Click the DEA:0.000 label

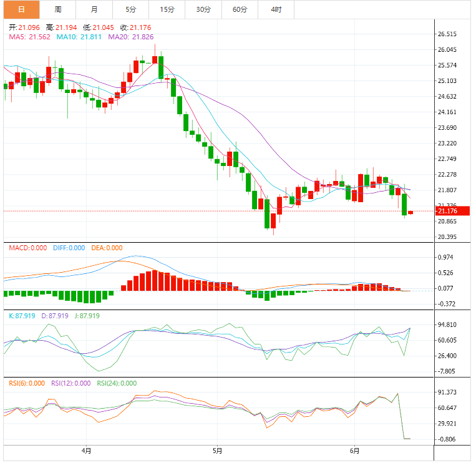pos(107,248)
